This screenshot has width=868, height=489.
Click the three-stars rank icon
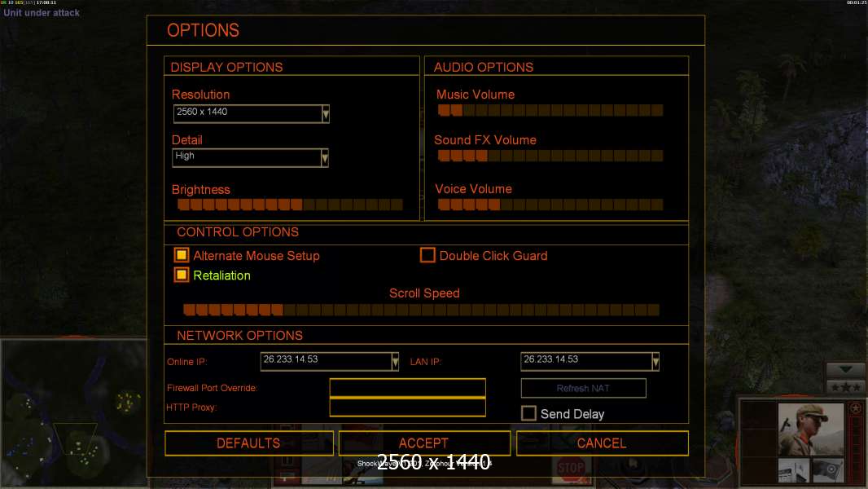coord(845,387)
